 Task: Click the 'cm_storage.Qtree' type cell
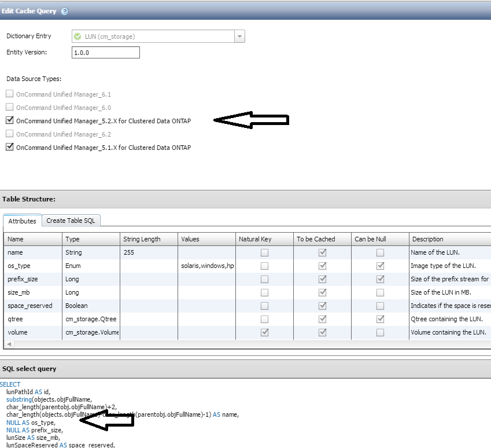click(x=91, y=319)
